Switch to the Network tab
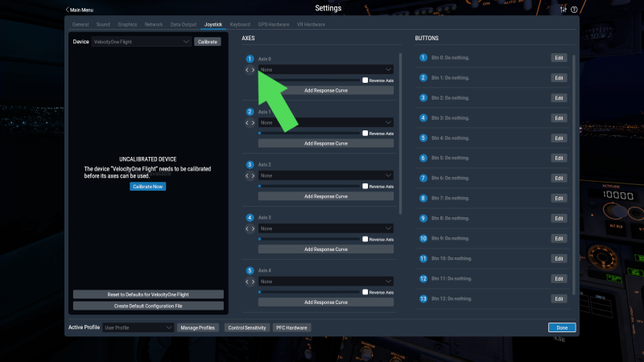Image resolution: width=644 pixels, height=362 pixels. click(x=154, y=25)
